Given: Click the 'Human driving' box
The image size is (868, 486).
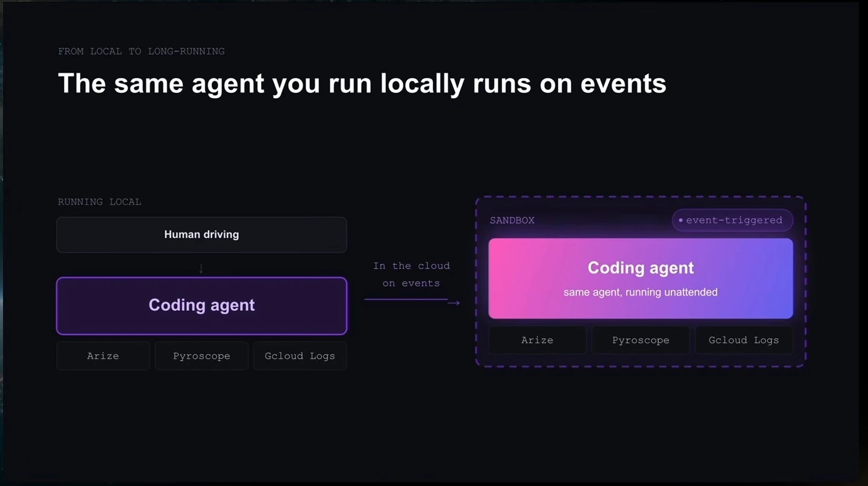Looking at the screenshot, I should click(201, 234).
